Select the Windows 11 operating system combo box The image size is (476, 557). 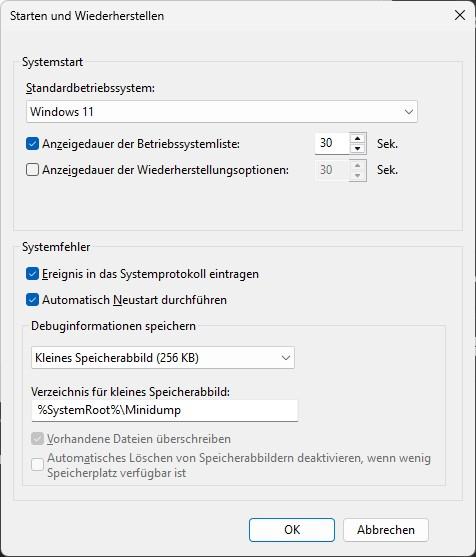[x=222, y=112]
